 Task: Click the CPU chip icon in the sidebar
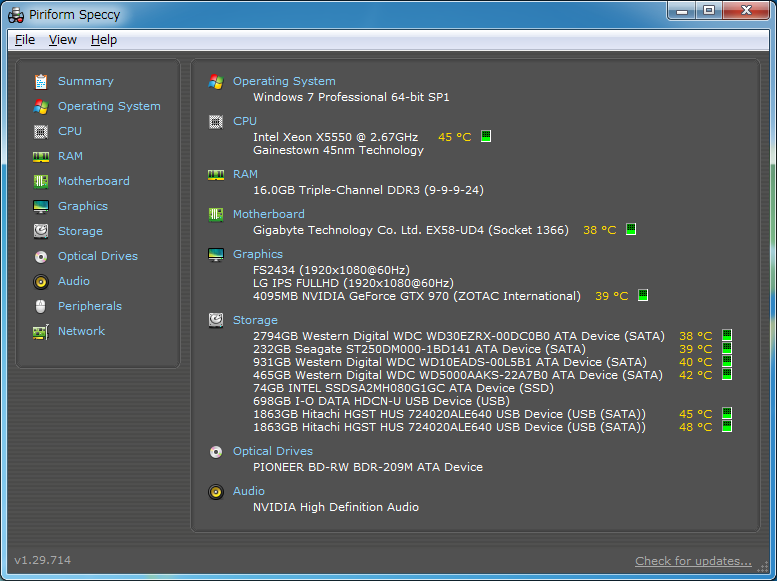[x=41, y=131]
